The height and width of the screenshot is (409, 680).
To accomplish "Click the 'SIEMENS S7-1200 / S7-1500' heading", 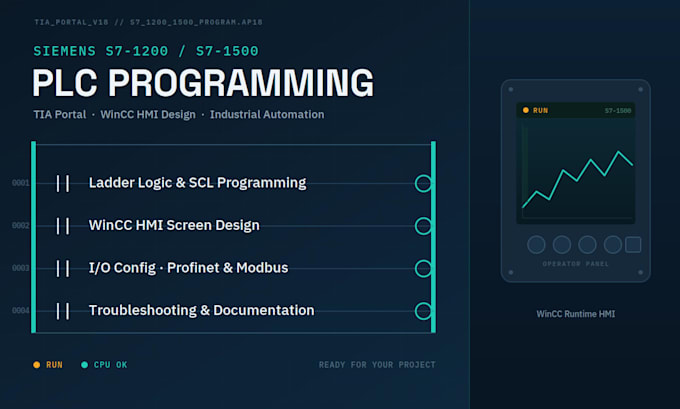I will [146, 51].
